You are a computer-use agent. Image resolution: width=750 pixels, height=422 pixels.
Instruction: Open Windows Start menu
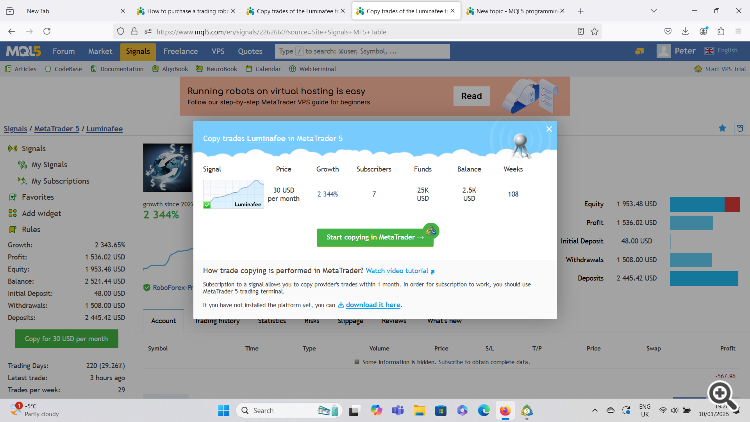click(223, 411)
